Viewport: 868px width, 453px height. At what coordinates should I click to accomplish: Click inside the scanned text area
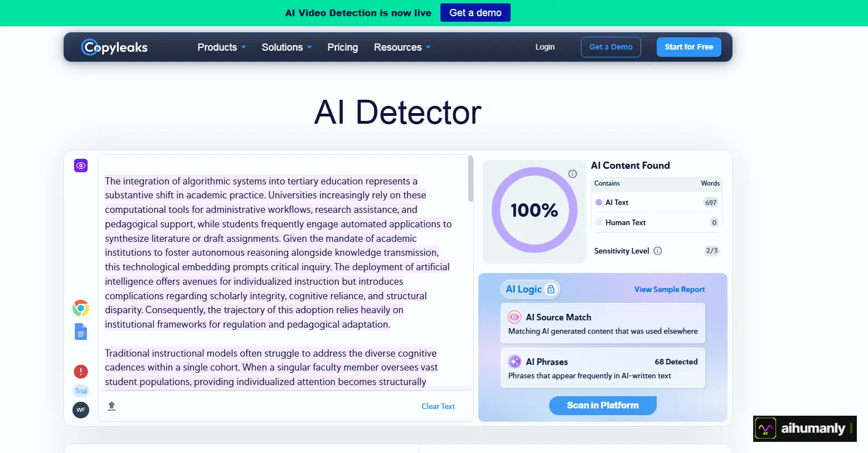[284, 273]
